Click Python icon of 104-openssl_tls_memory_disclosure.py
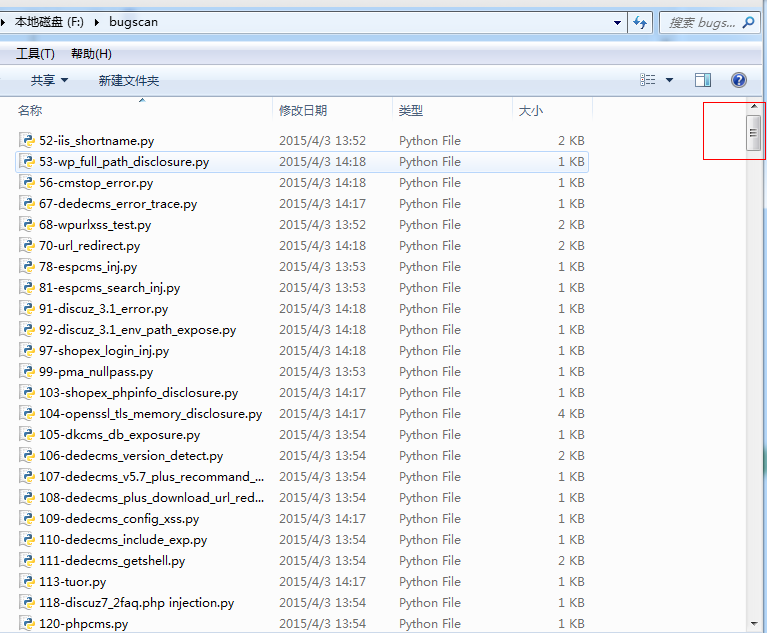The image size is (767, 633). (x=27, y=414)
